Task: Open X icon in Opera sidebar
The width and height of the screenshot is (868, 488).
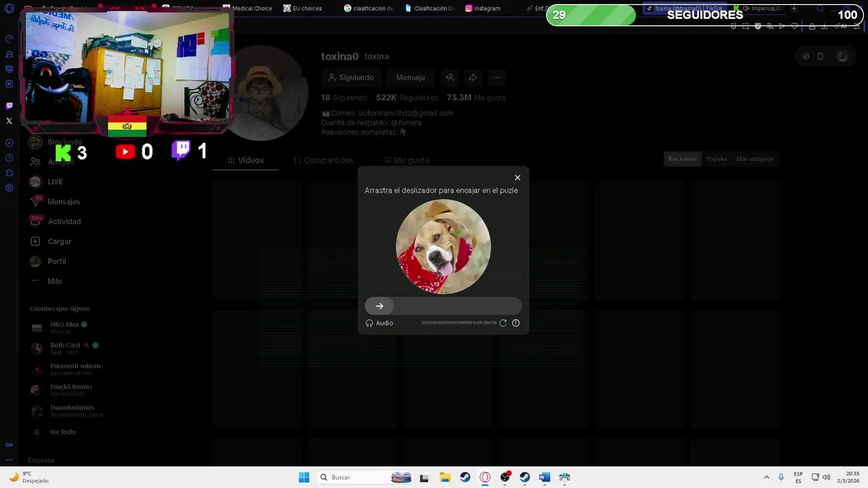Action: click(x=9, y=121)
